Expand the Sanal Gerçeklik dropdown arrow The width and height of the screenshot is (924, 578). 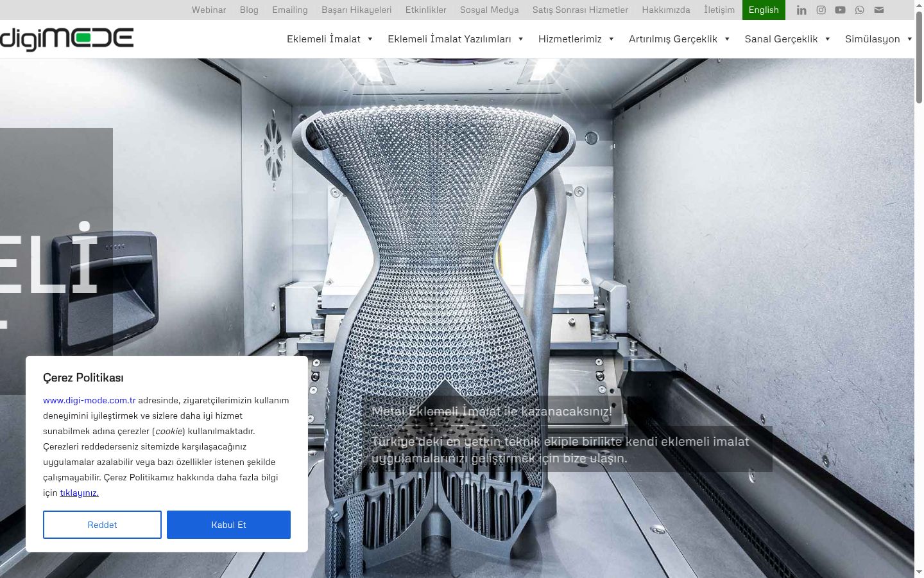click(x=828, y=39)
